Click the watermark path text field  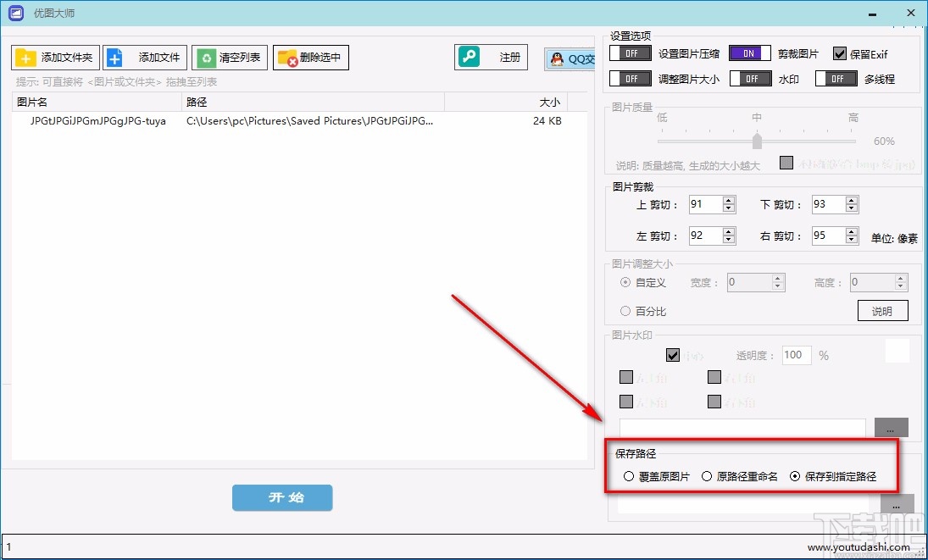click(x=742, y=428)
